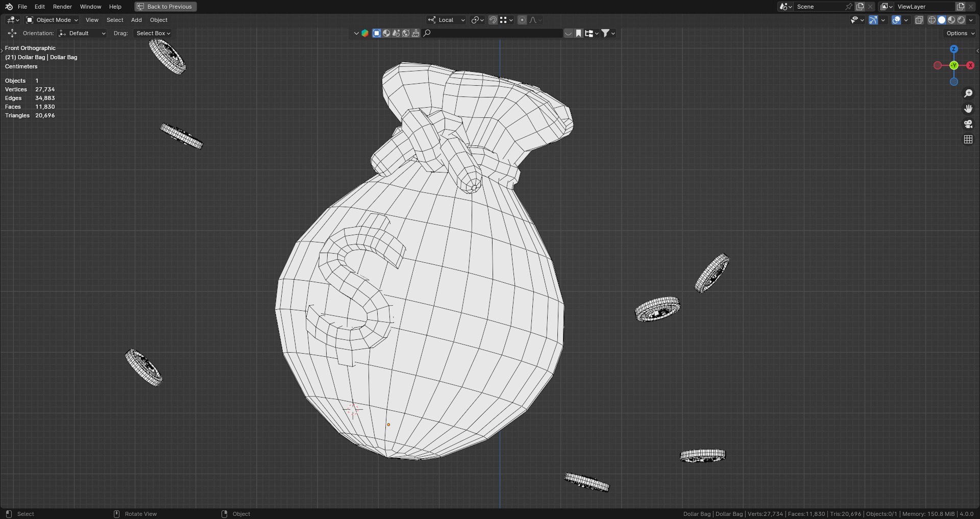Image resolution: width=980 pixels, height=519 pixels.
Task: Open the Drag Select Box dropdown
Action: coord(153,33)
